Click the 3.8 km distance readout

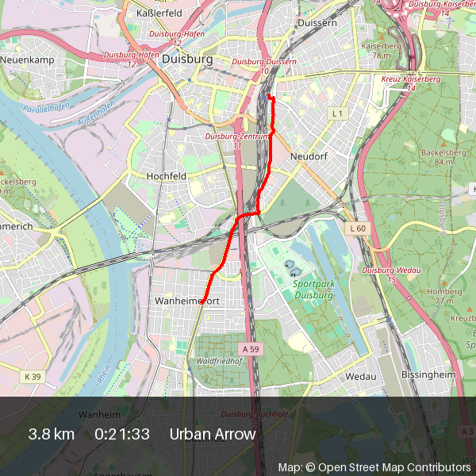(52, 434)
